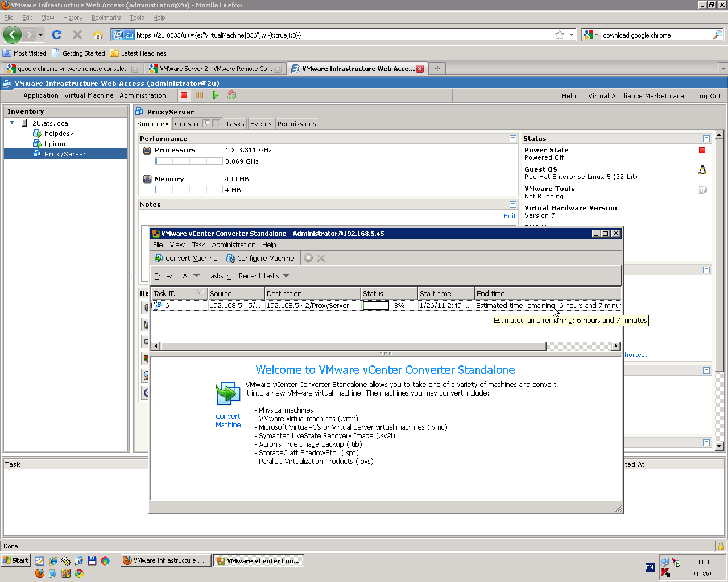Click the green Power On play icon
This screenshot has width=728, height=582.
216,95
